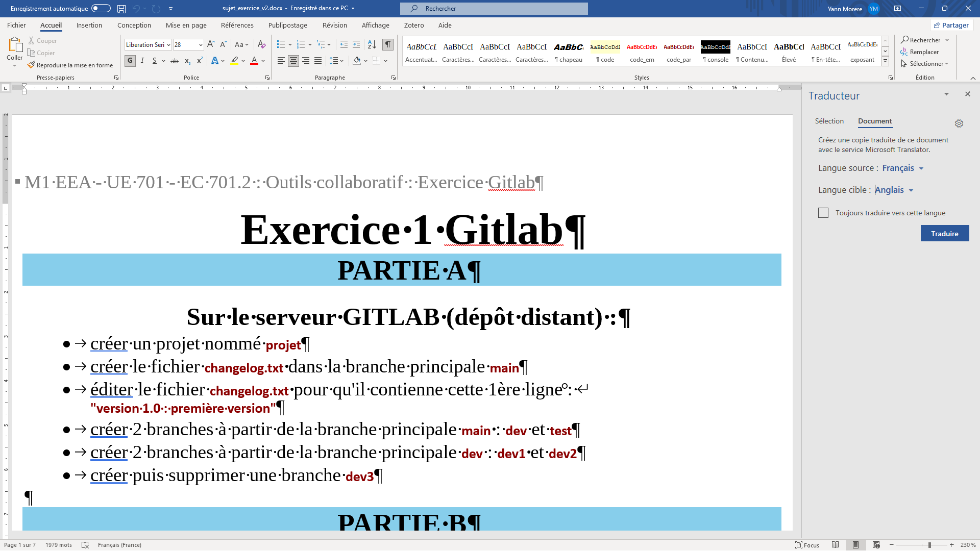Screen dimensions: 980x551
Task: Apply strikethrough formatting
Action: click(x=175, y=61)
